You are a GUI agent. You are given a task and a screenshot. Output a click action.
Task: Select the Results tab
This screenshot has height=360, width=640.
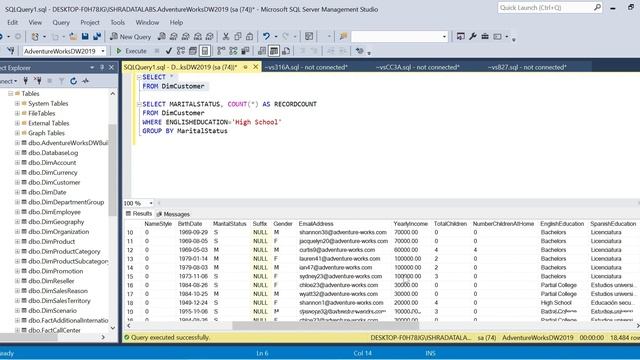point(139,213)
